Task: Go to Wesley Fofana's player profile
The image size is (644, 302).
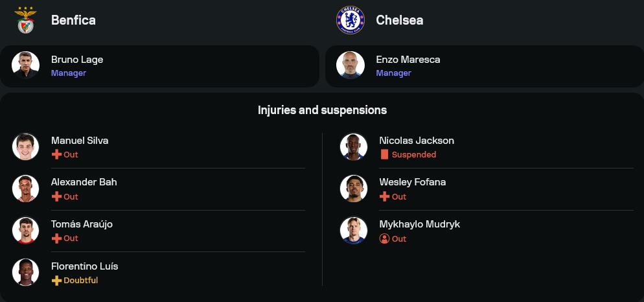Action: 412,182
